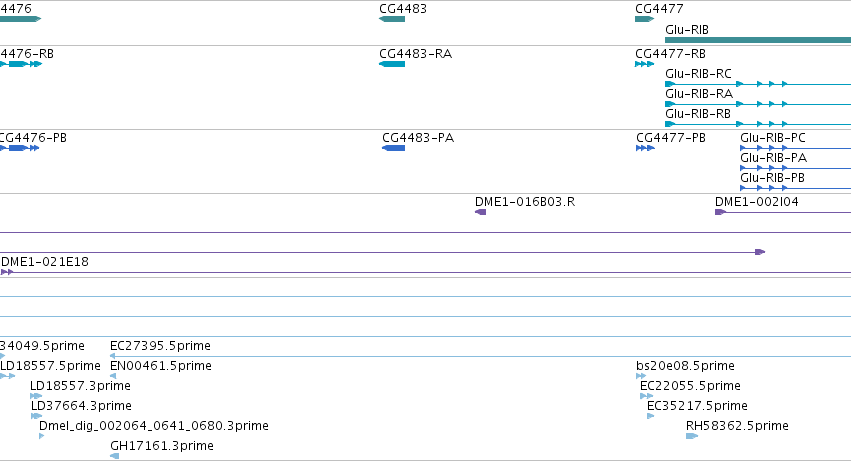Select the blue arrows under CG4477-PB
Image resolution: width=851 pixels, height=461 pixels.
point(645,148)
